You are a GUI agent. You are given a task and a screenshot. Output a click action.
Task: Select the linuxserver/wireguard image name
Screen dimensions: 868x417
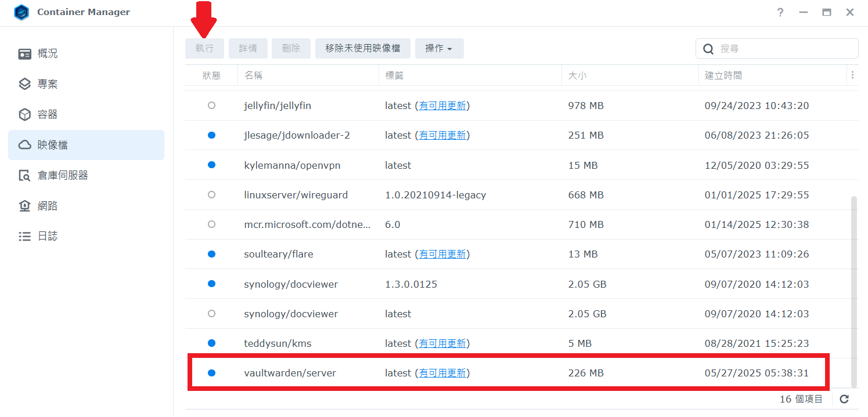296,195
